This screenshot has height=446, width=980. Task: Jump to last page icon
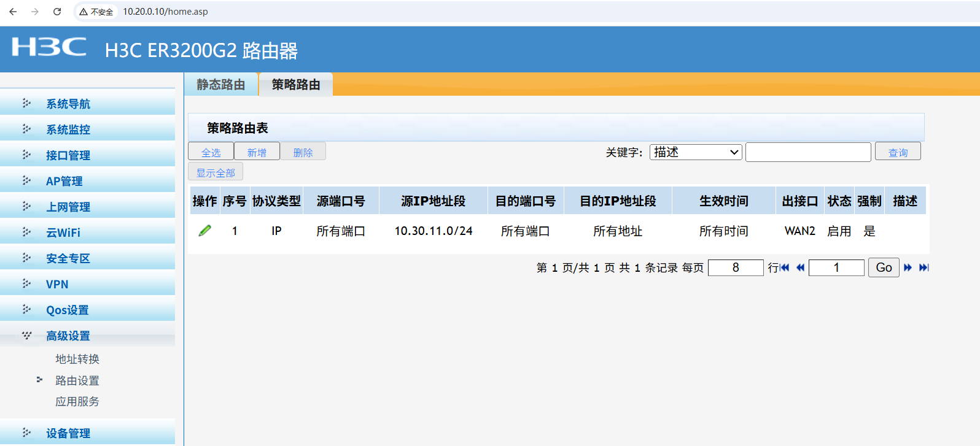(924, 267)
